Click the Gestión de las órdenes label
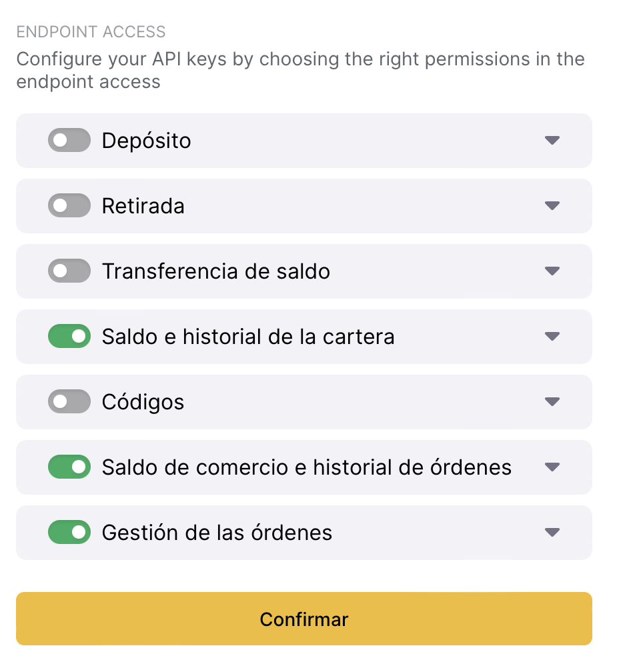Image resolution: width=623 pixels, height=672 pixels. (x=217, y=533)
